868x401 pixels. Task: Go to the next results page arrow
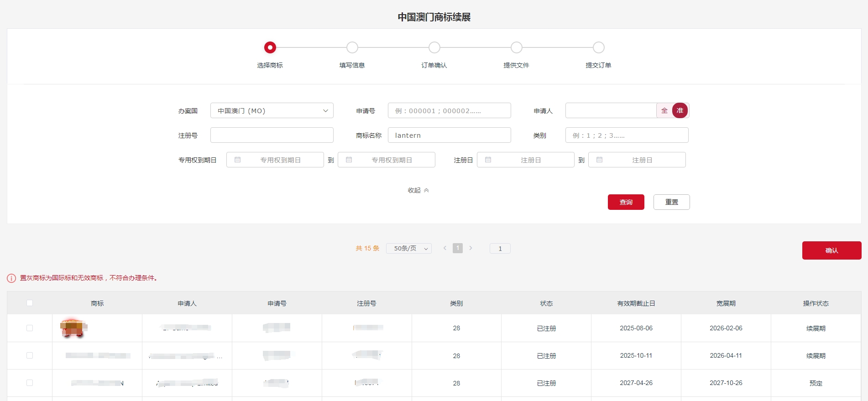[x=471, y=248]
